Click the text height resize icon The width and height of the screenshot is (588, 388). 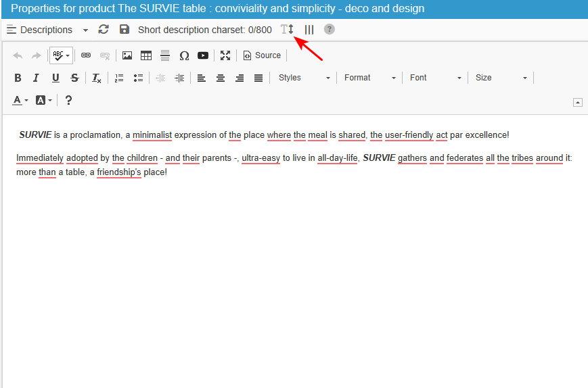[288, 29]
